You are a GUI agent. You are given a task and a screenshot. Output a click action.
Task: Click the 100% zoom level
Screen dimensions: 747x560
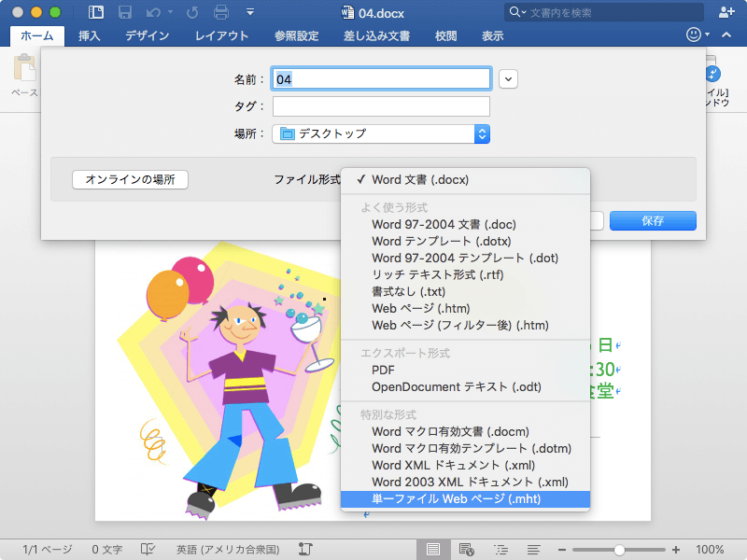click(710, 550)
